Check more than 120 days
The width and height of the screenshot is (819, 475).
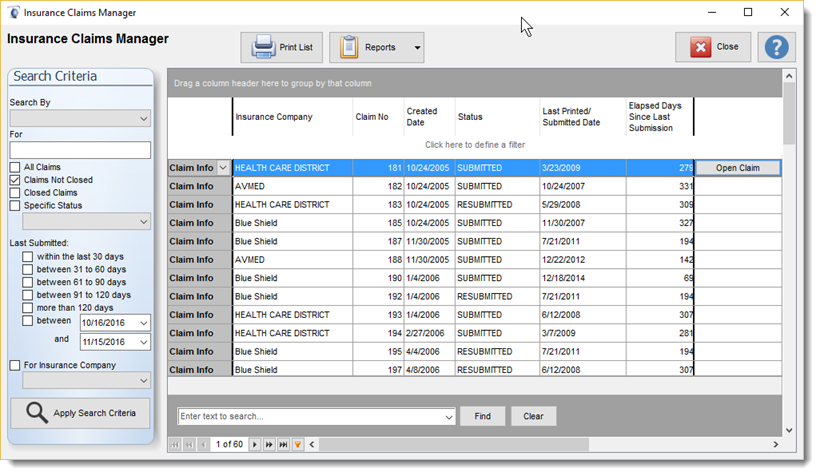(x=28, y=308)
